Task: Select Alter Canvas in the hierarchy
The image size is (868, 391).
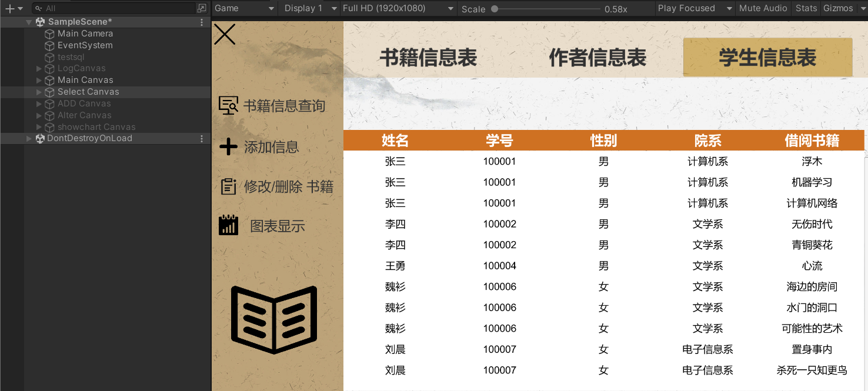Action: [85, 115]
